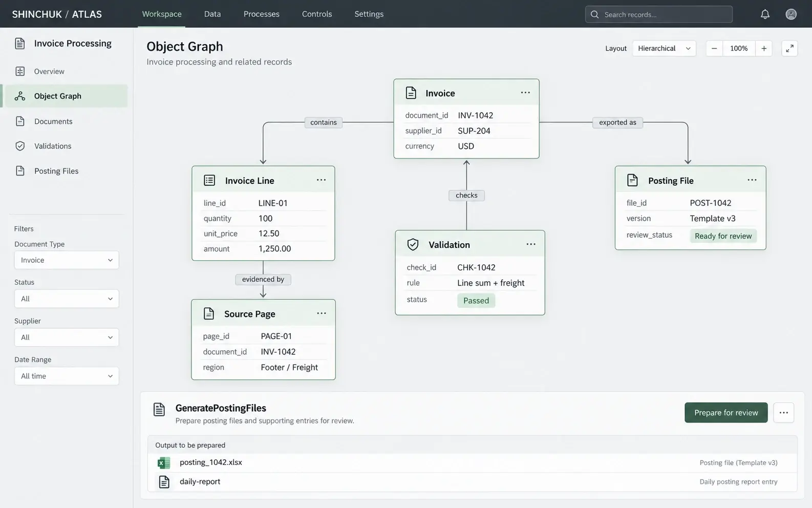
Task: Open the Layout Hierarchical dropdown
Action: click(664, 48)
